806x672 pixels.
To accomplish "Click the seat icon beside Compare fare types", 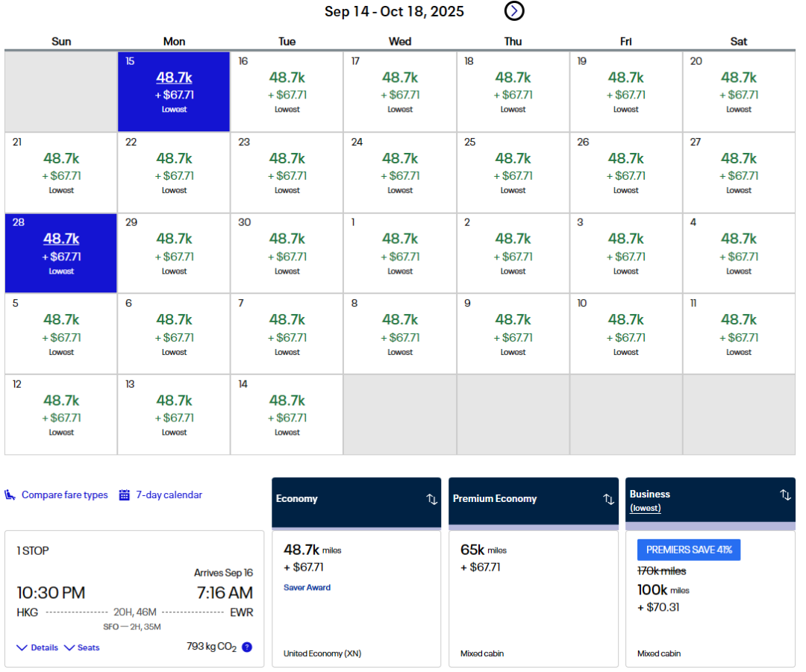I will 10,495.
